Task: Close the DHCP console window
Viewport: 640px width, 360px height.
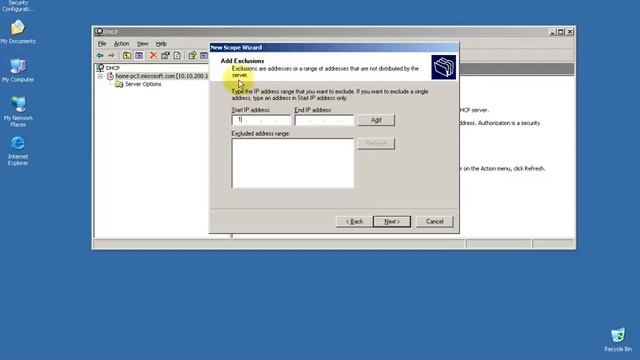Action: pyautogui.click(x=571, y=32)
